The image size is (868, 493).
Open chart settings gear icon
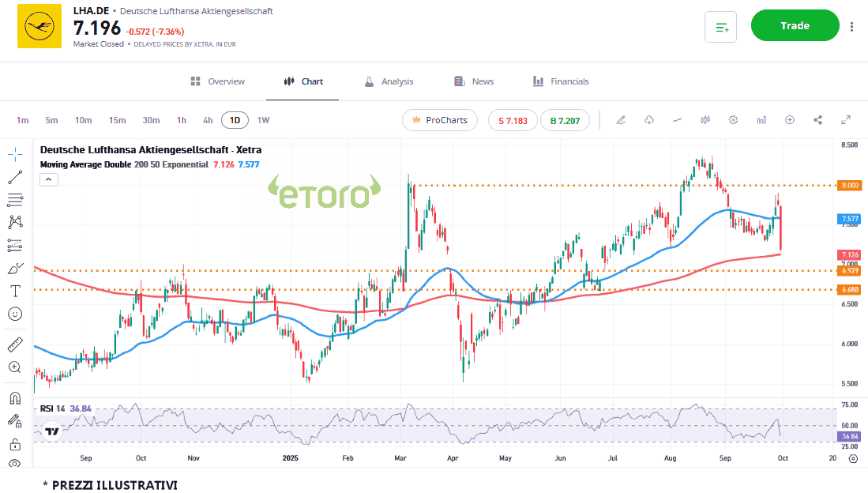click(733, 120)
